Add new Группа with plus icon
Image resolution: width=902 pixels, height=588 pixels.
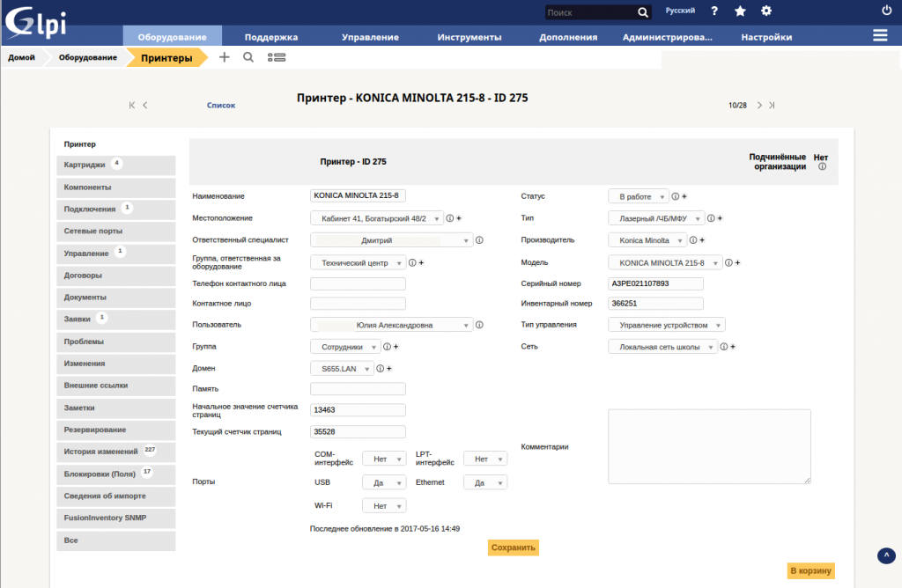pyautogui.click(x=396, y=347)
